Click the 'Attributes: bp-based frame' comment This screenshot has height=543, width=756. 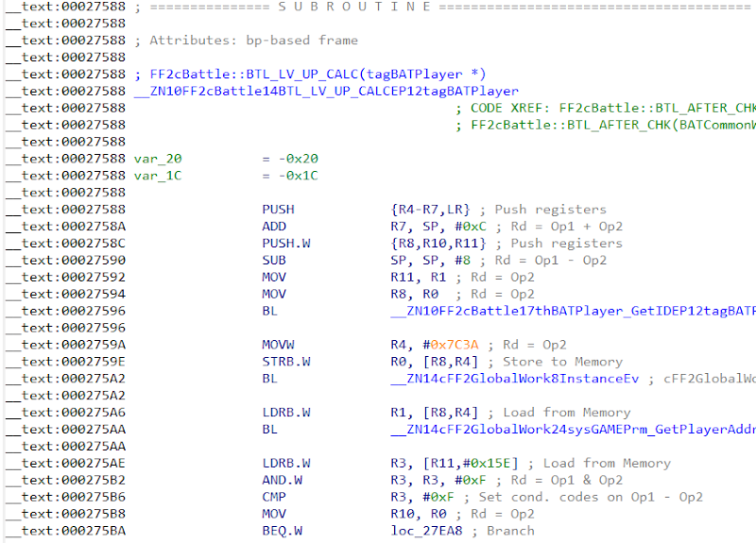(246, 41)
